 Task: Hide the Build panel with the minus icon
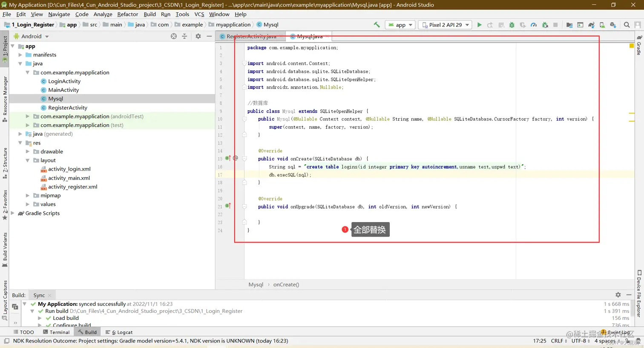629,294
